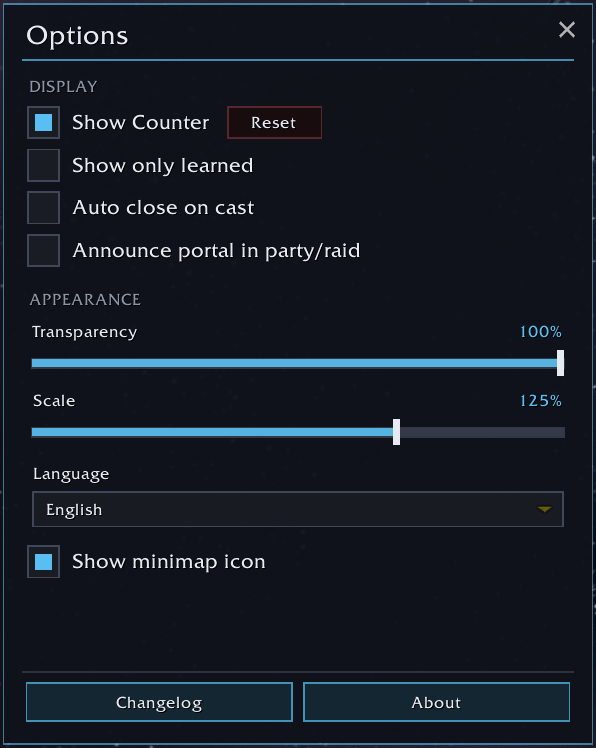Click middle of Transparency slider track
Viewport: 596px width, 748px height.
tap(294, 364)
